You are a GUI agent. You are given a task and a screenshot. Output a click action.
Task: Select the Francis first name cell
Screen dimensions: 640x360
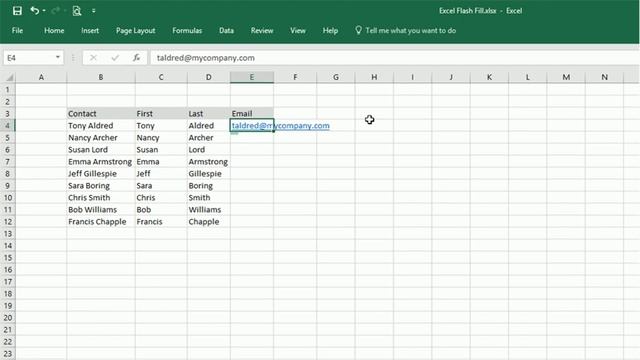[x=161, y=222]
